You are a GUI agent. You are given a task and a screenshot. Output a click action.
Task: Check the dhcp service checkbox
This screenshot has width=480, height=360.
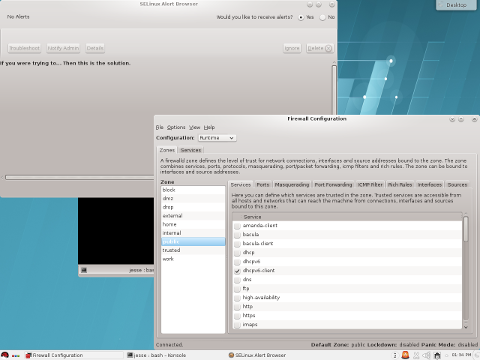[x=237, y=253]
